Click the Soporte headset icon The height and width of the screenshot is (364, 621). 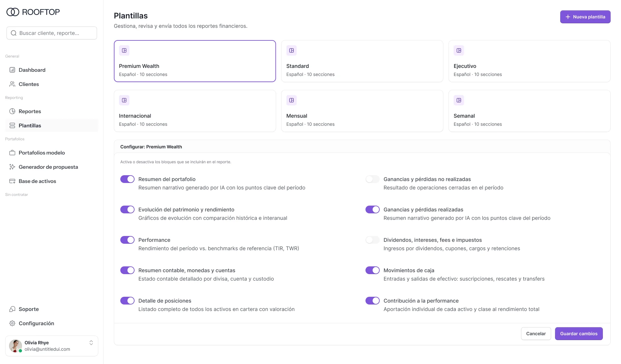tap(12, 309)
